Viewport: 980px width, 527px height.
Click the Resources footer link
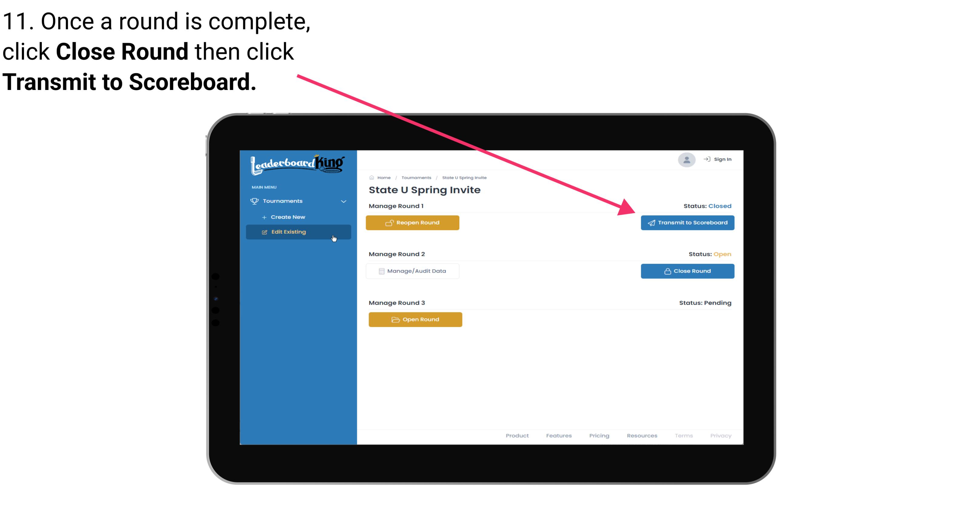pyautogui.click(x=642, y=436)
